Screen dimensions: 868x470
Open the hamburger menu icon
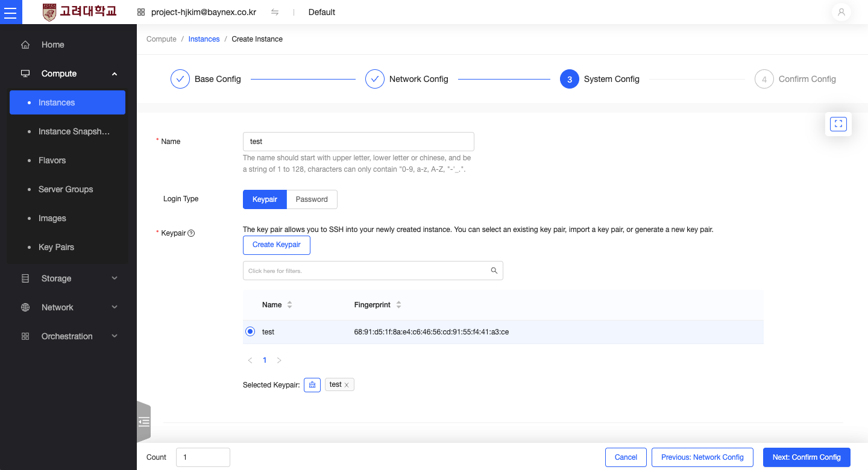pos(11,12)
